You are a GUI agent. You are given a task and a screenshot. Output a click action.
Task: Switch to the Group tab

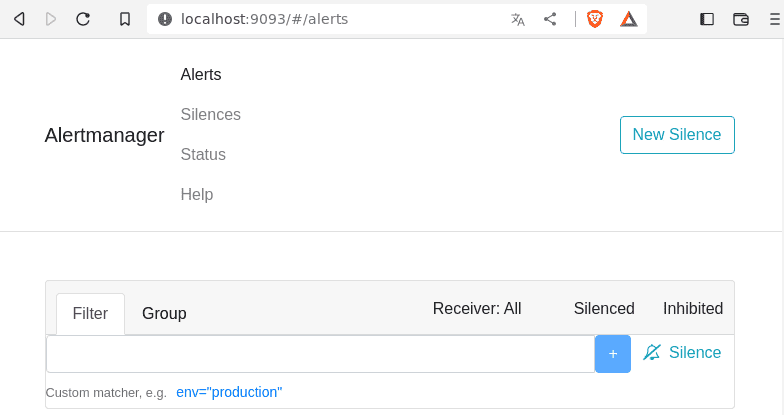(x=164, y=314)
